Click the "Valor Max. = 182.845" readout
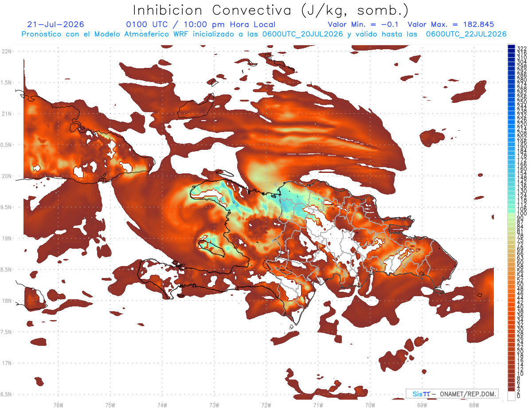Screen dimensions: 532x411 tap(450, 24)
